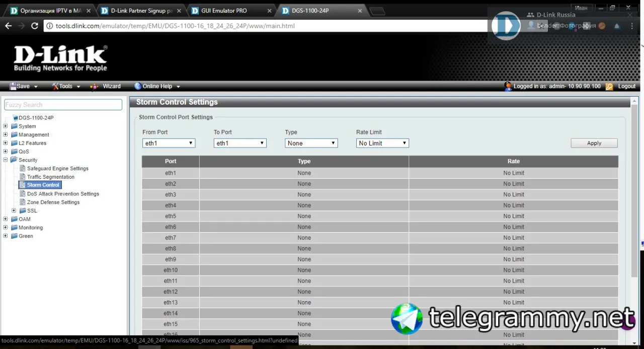Click the DoS Attack Prevention page icon
Screen dimensions: 644x349
23,193
